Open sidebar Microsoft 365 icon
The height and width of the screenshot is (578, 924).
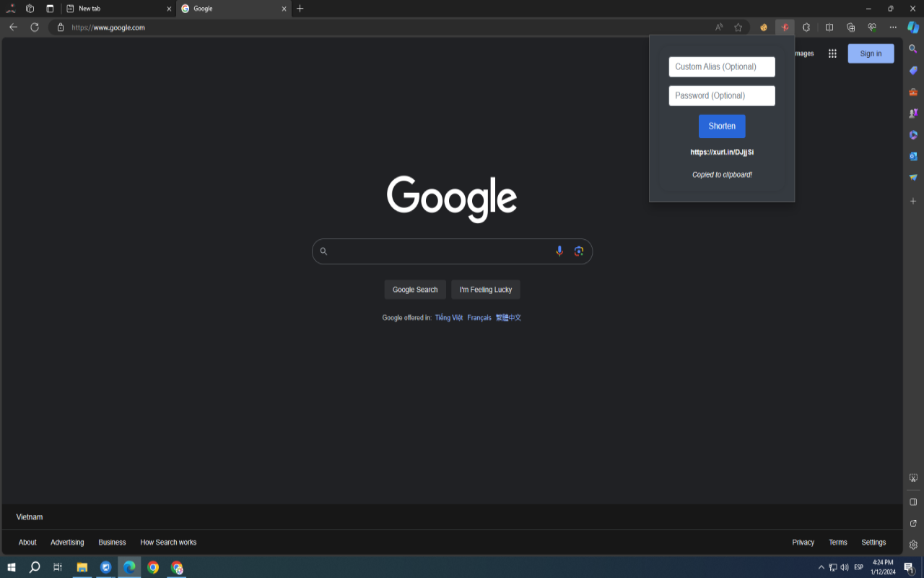coord(913,135)
